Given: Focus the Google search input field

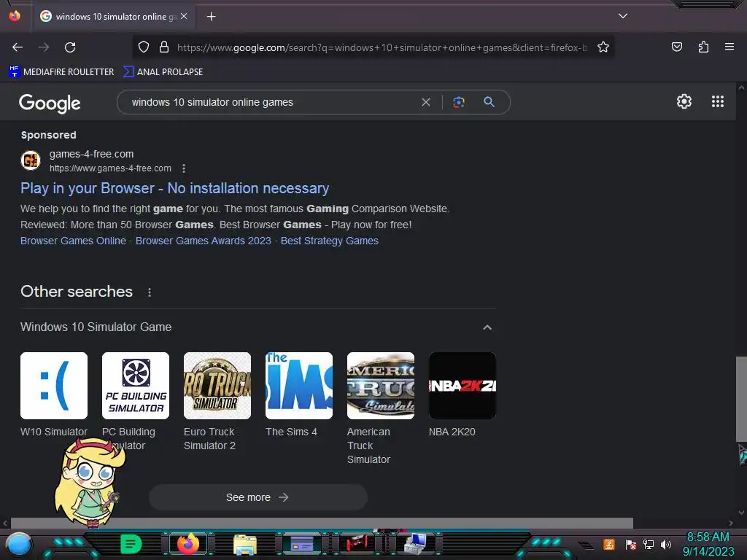Looking at the screenshot, I should click(271, 102).
